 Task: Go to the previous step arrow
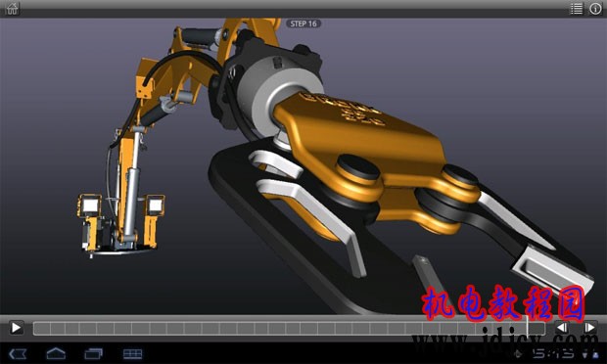(x=562, y=328)
